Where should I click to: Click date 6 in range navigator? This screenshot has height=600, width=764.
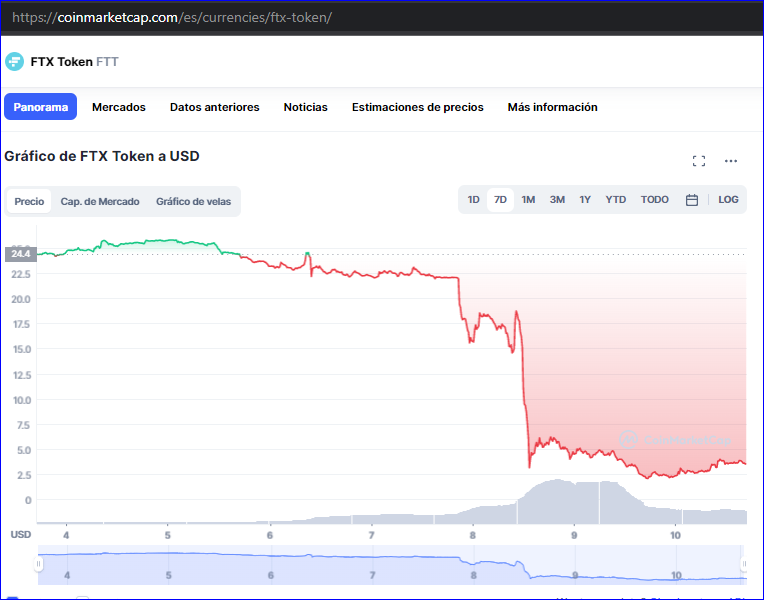[x=270, y=575]
